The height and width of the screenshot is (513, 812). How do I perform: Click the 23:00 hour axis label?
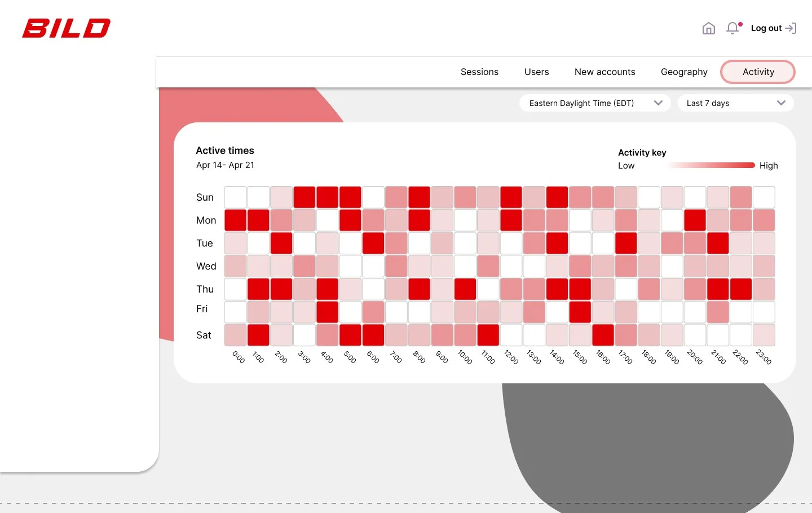point(764,357)
